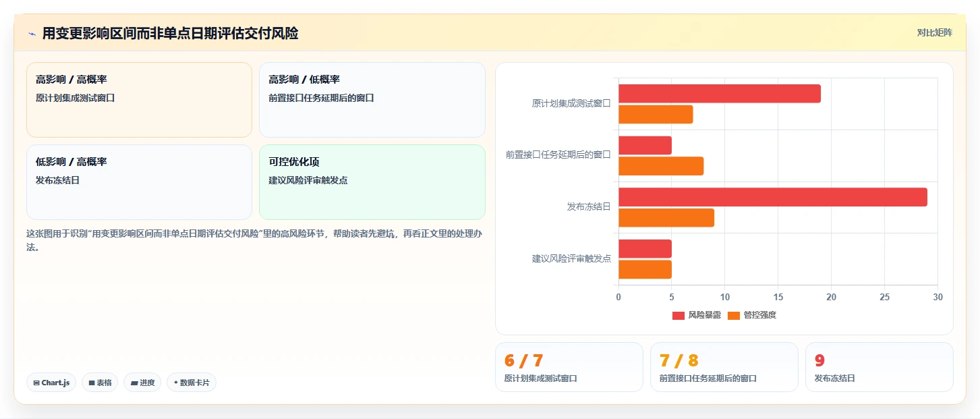The image size is (980, 419).
Task: Click the orange 建议风险评审触发点 bar
Action: pos(645,269)
